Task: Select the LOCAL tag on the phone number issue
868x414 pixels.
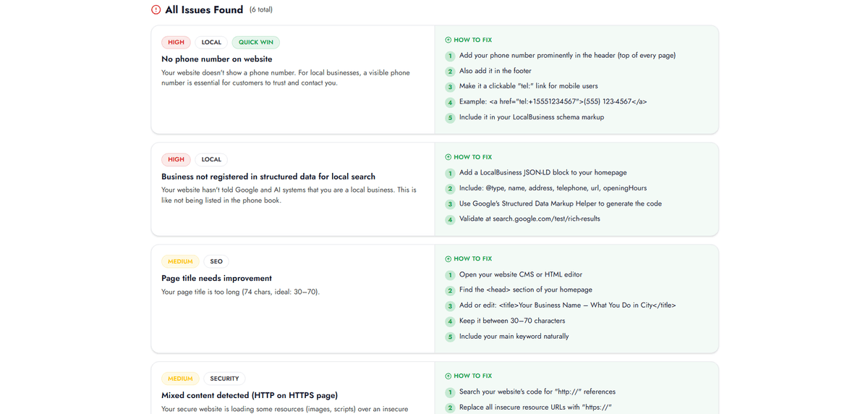Action: 211,43
